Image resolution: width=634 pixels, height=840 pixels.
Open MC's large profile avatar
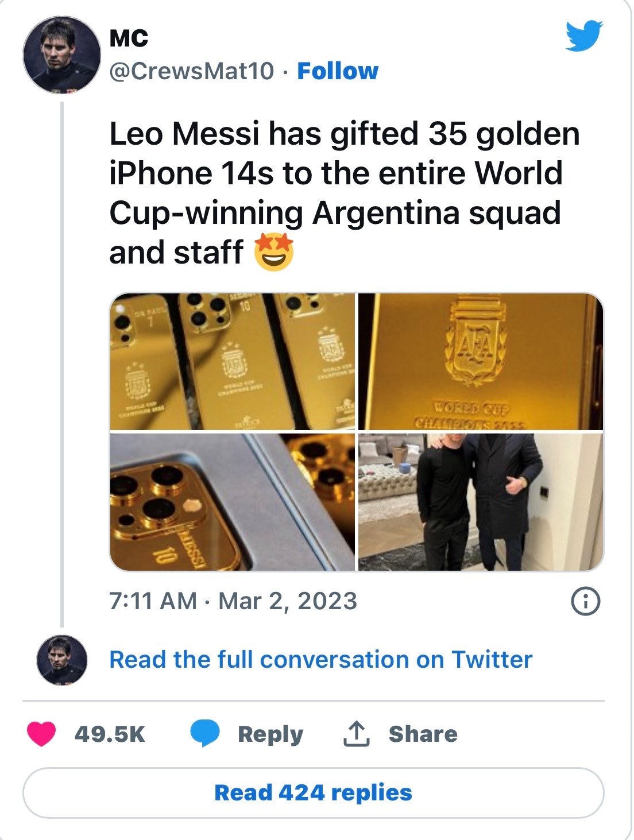pyautogui.click(x=61, y=55)
